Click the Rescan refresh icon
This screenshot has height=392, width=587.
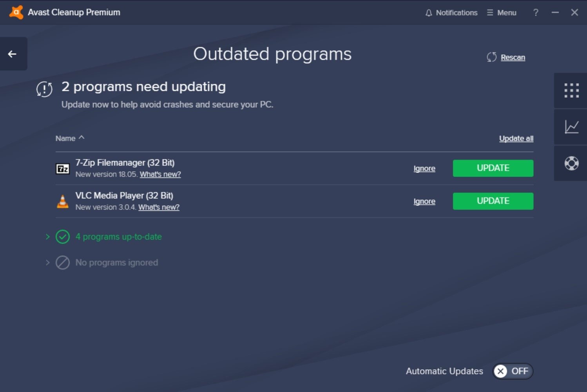[491, 57]
